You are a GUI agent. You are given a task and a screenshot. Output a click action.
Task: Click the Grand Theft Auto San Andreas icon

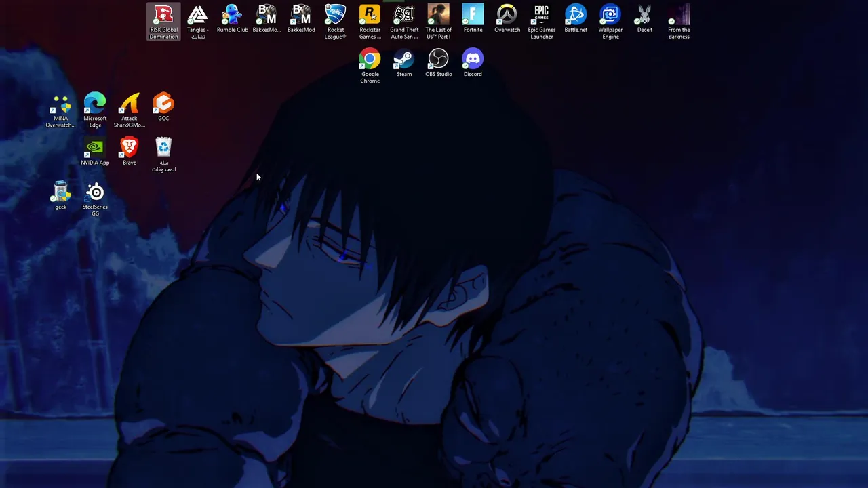pos(404,22)
